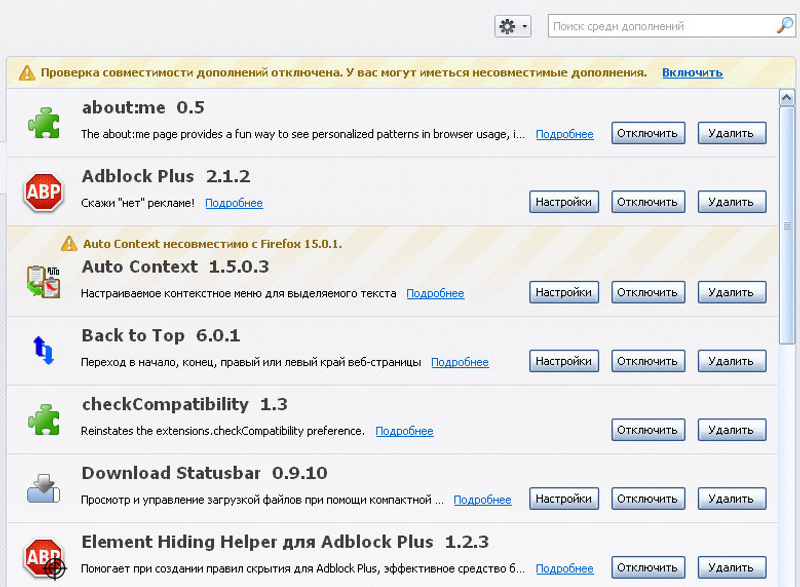The width and height of the screenshot is (800, 587).
Task: Click the Auto Context clipboard icon
Action: click(43, 281)
